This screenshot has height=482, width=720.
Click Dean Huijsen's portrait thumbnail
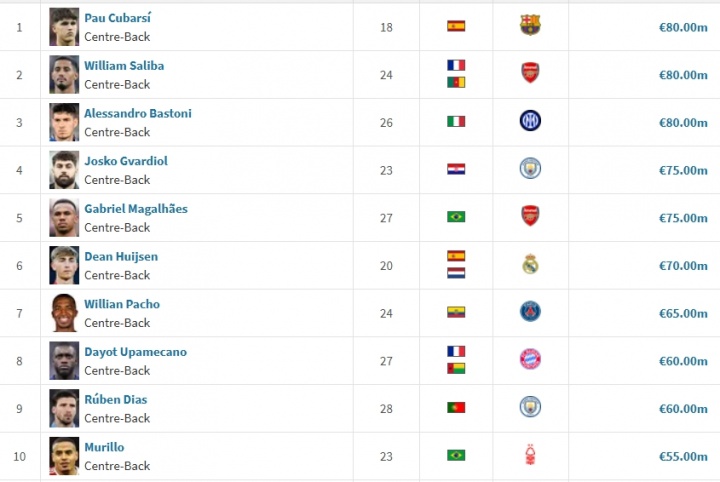coord(64,265)
